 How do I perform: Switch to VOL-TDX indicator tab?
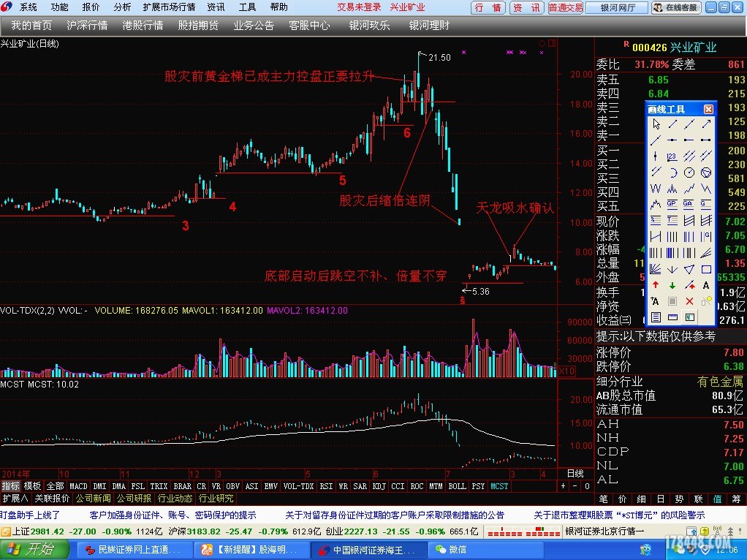(x=299, y=486)
